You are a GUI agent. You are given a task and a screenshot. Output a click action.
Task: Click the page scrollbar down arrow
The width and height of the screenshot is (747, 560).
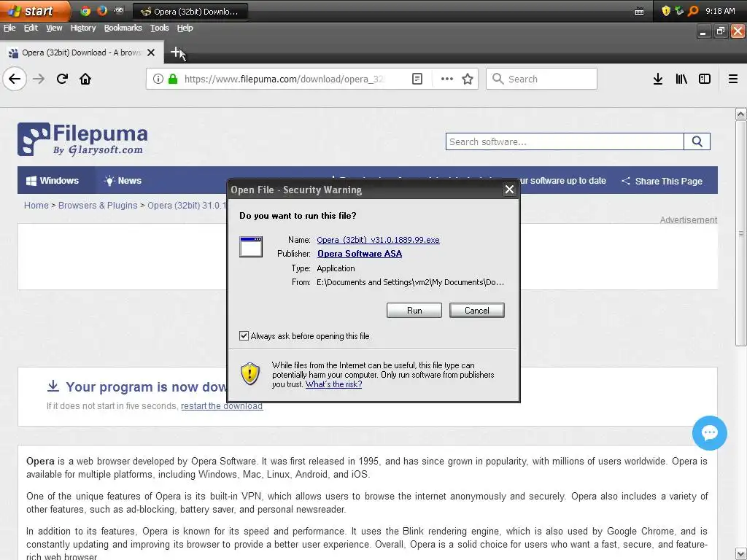[740, 554]
